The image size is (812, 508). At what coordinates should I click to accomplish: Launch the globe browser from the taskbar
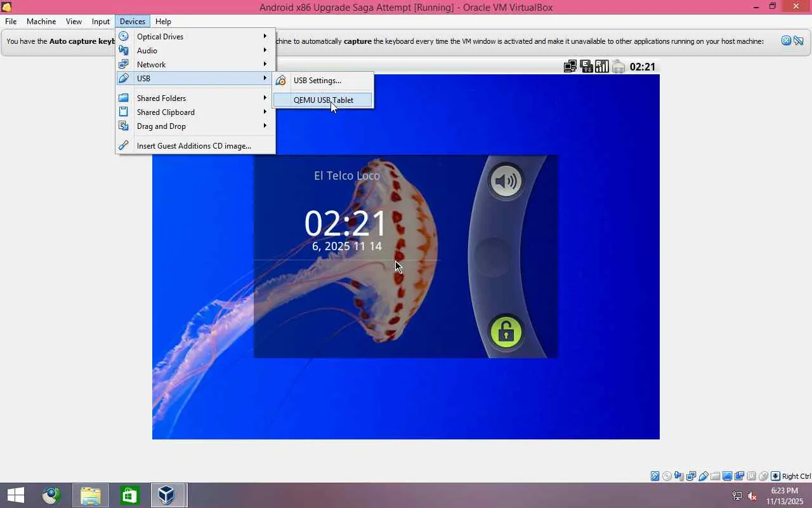coord(51,495)
